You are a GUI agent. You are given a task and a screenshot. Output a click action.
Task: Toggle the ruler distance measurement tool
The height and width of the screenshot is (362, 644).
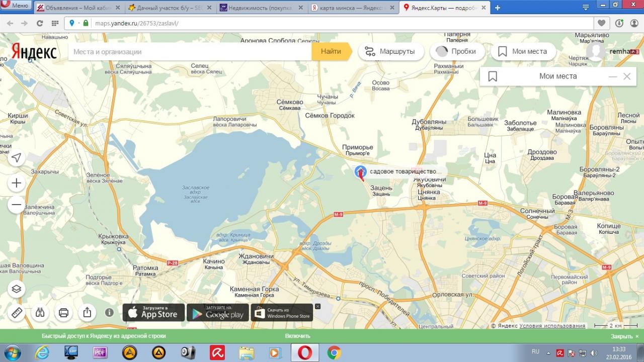pyautogui.click(x=17, y=313)
